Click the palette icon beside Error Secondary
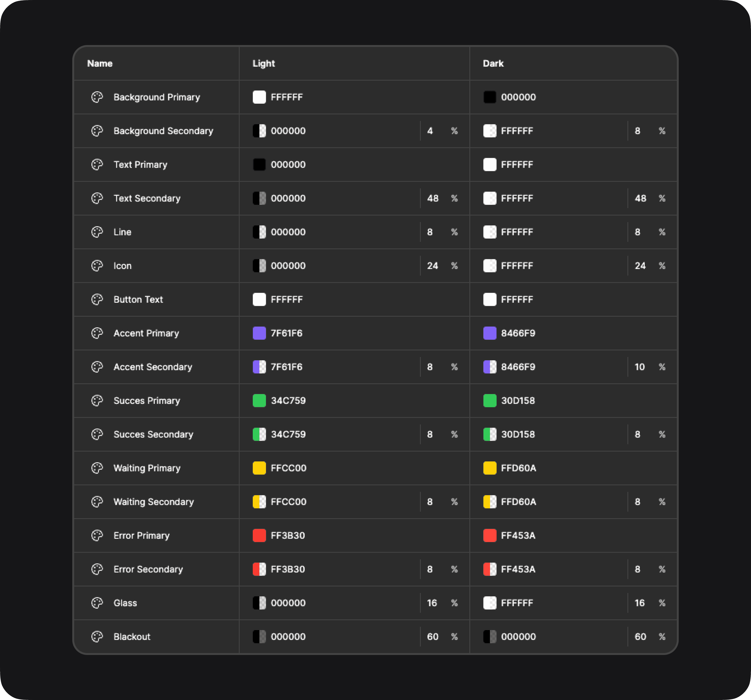The image size is (751, 700). 97,569
